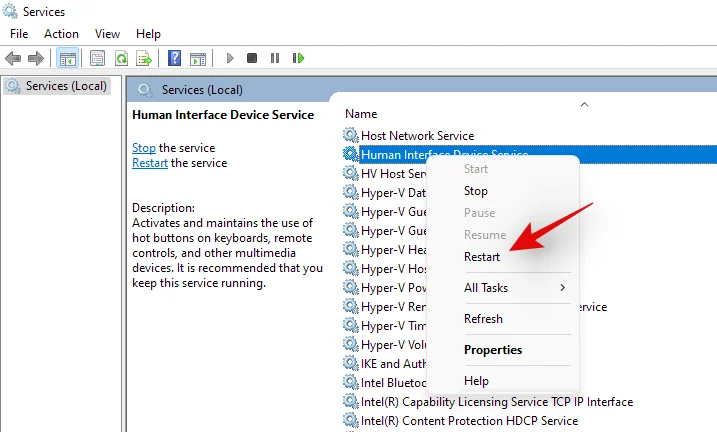Image resolution: width=717 pixels, height=432 pixels.
Task: Click the blue Help question mark icon
Action: point(174,58)
